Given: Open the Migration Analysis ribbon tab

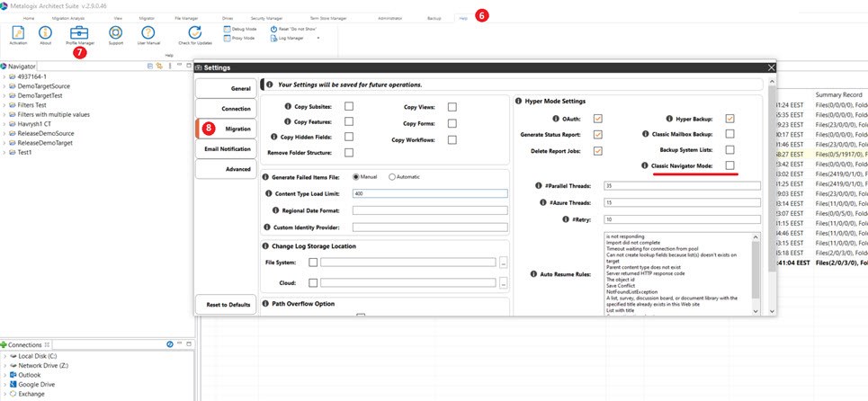Looking at the screenshot, I should pyautogui.click(x=68, y=18).
